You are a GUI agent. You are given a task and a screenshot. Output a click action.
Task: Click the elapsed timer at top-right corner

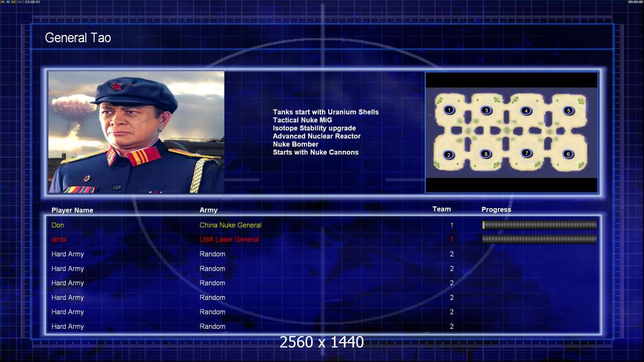(x=635, y=2)
